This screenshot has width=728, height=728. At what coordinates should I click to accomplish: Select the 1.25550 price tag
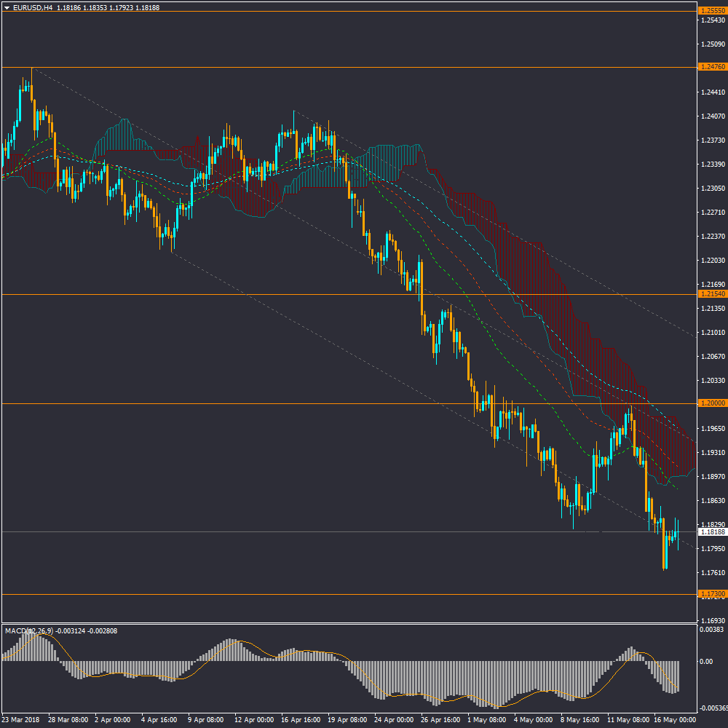(x=711, y=11)
